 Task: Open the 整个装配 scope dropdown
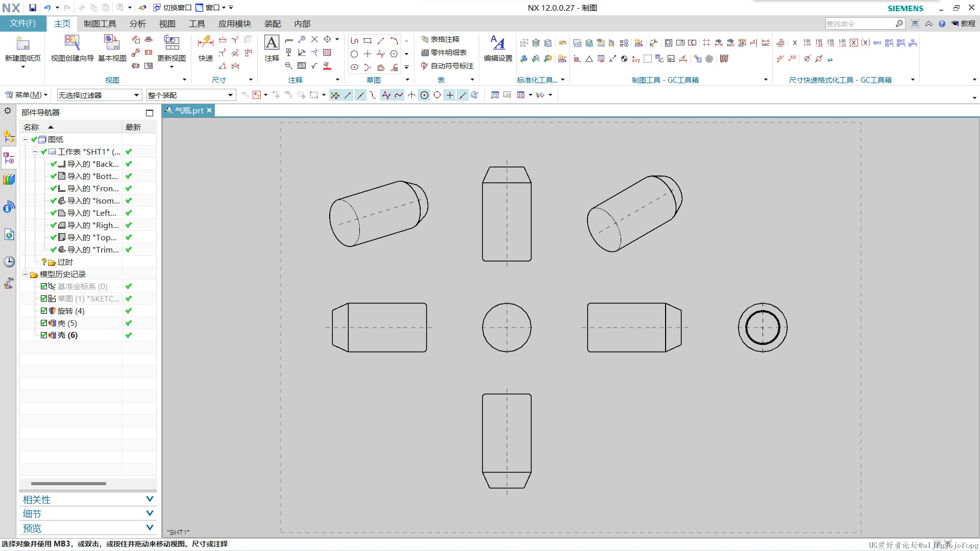pyautogui.click(x=190, y=95)
